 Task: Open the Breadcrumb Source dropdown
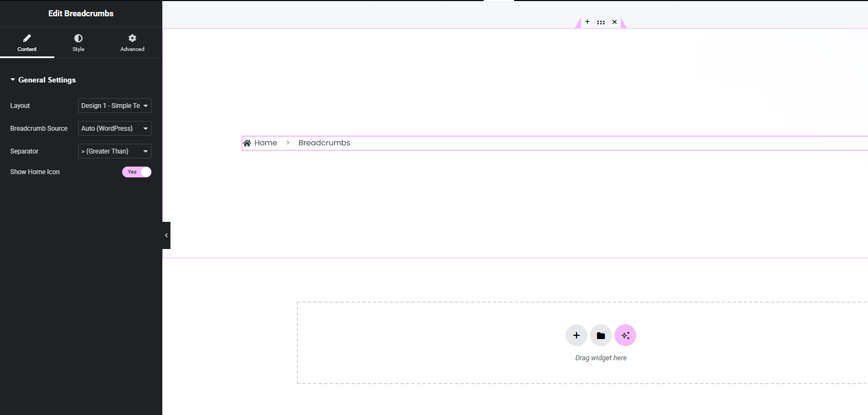pyautogui.click(x=115, y=129)
